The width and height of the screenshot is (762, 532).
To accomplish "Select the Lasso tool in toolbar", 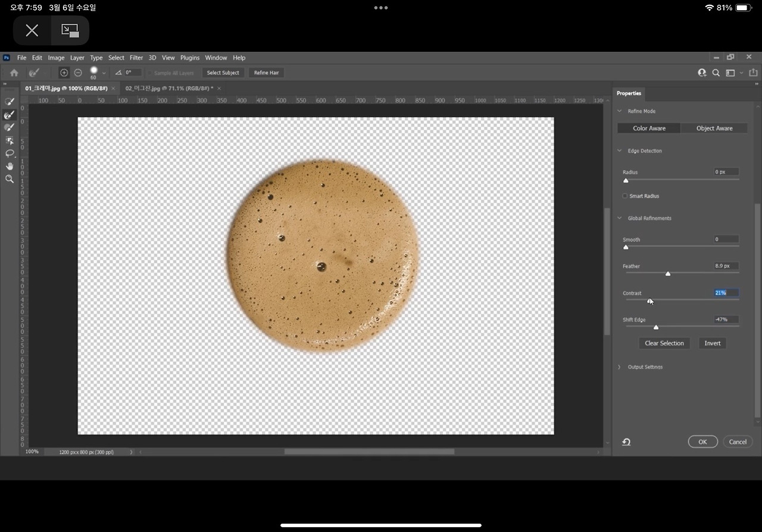I will point(10,154).
